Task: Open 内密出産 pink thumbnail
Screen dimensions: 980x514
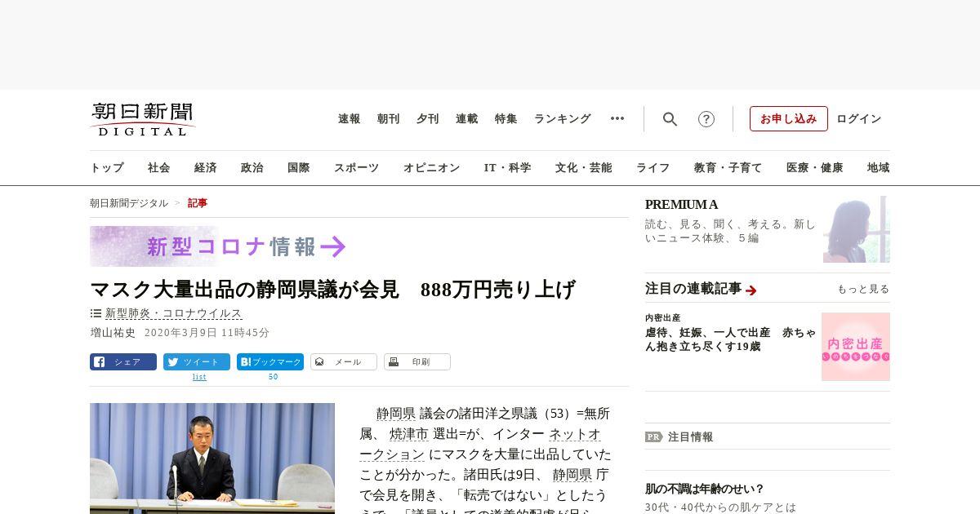Action: coord(856,347)
